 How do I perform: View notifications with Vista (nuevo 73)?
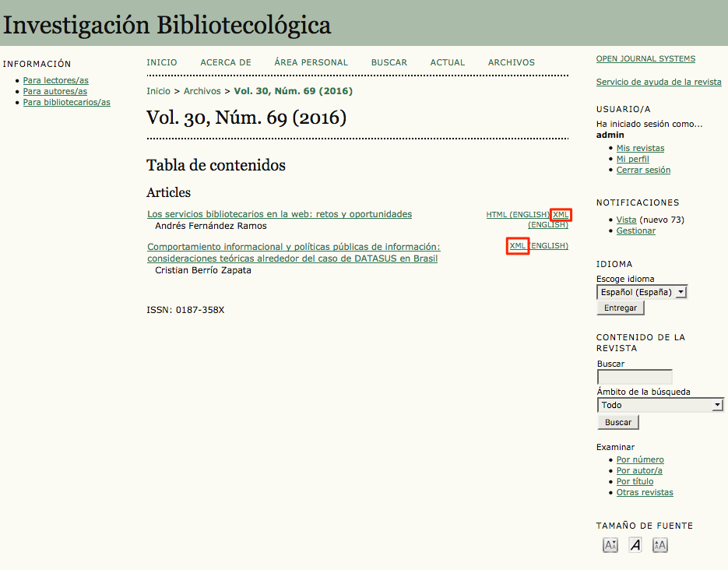[x=626, y=220]
